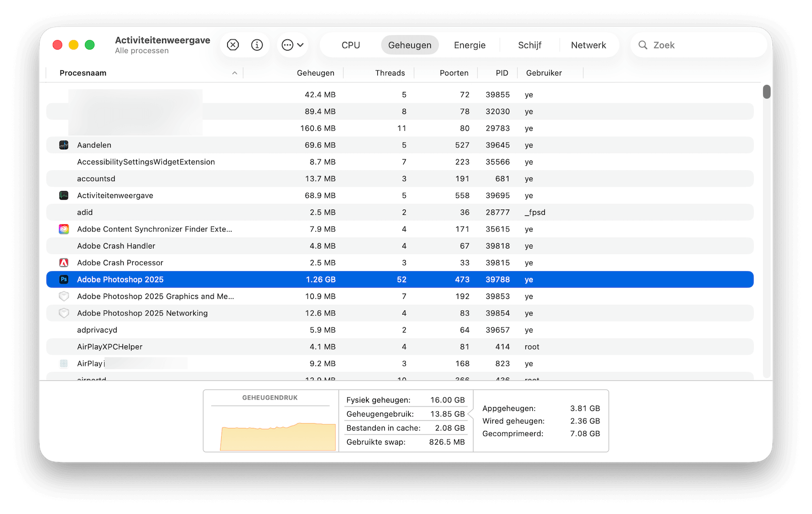
Task: Click the _fpsd user entry
Action: tap(535, 212)
